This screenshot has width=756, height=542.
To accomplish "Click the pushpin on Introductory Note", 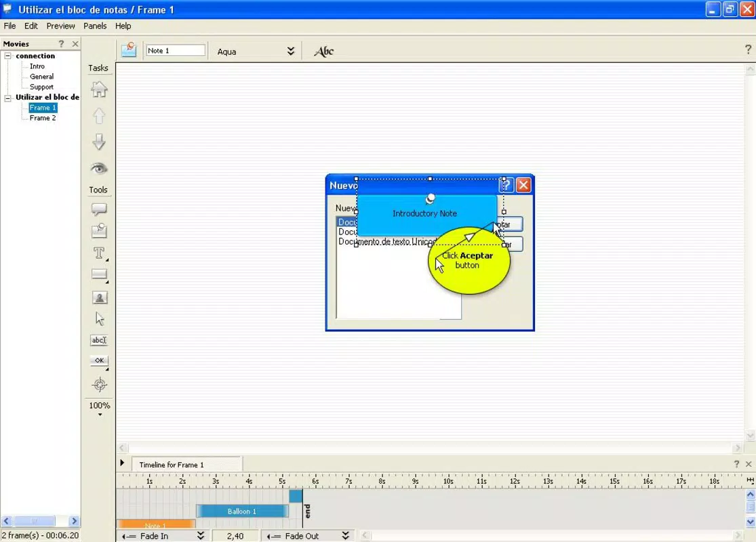I will pos(430,199).
